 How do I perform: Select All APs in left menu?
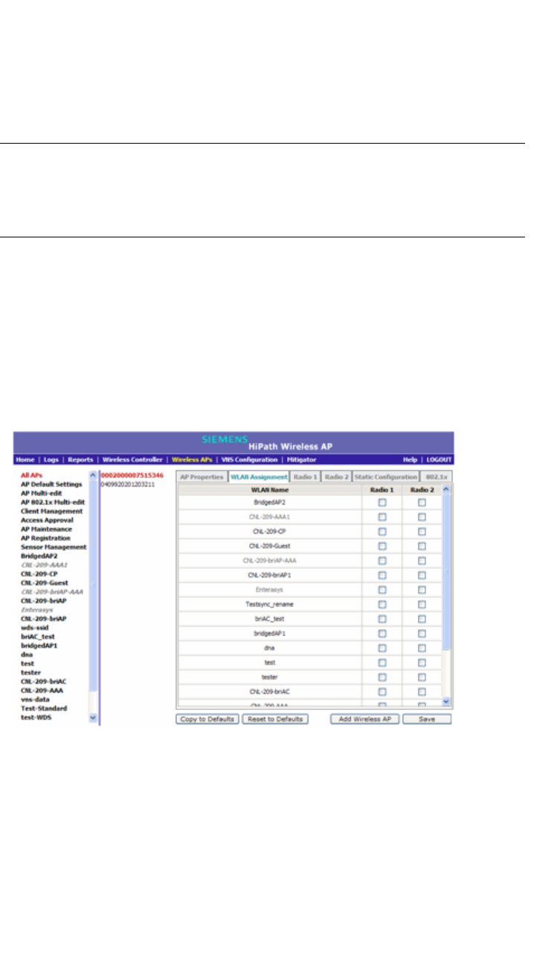click(x=30, y=475)
